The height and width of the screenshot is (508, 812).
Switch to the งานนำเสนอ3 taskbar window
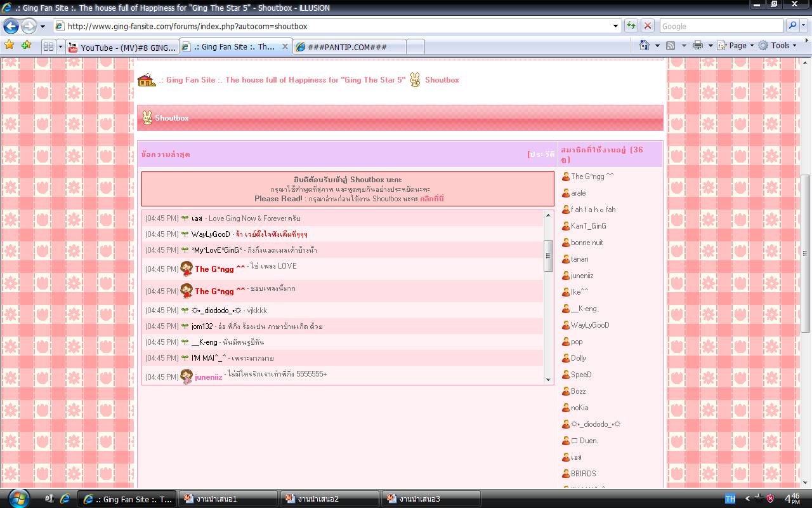(x=431, y=499)
